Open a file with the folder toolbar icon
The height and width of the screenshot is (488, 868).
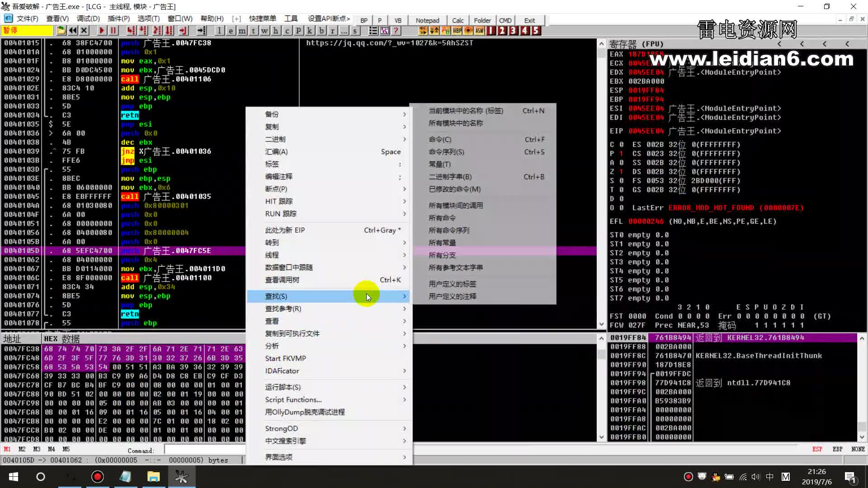point(61,30)
